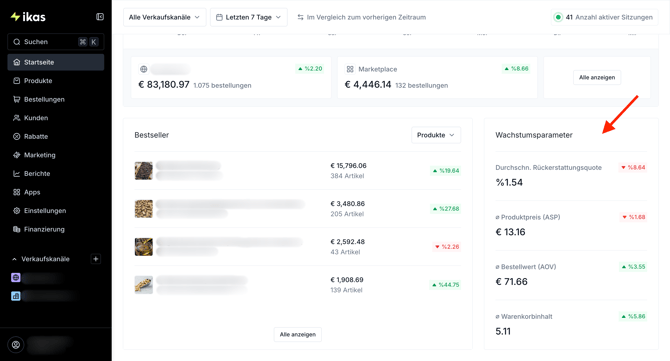Open Bestellungen via the cart icon

click(x=17, y=99)
